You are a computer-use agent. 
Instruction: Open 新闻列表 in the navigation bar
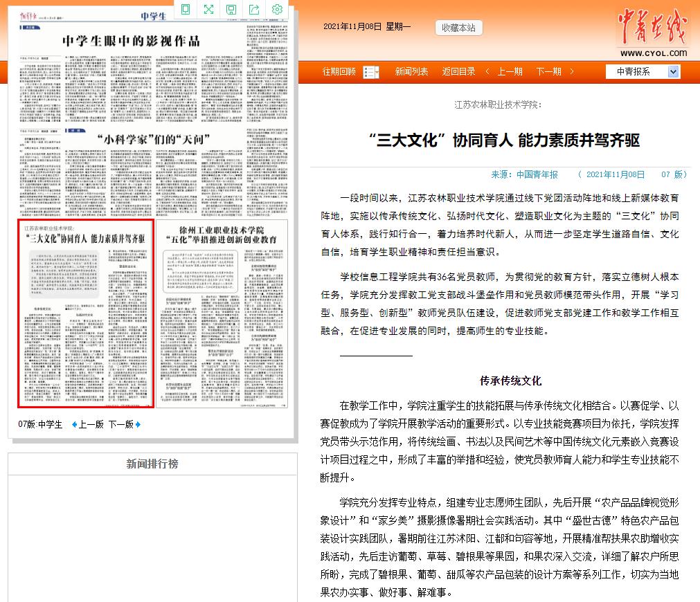pyautogui.click(x=411, y=72)
